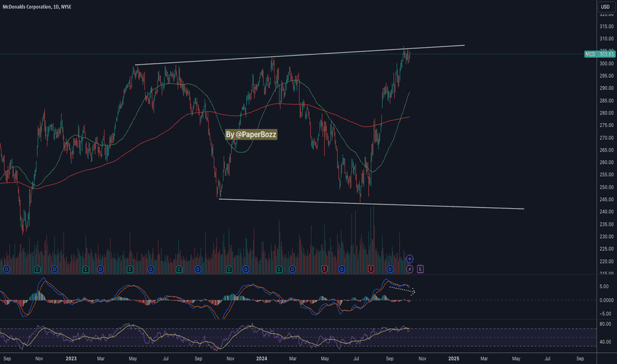Click the McDonalds Corporation symbol title
The image size is (617, 364).
(x=37, y=7)
